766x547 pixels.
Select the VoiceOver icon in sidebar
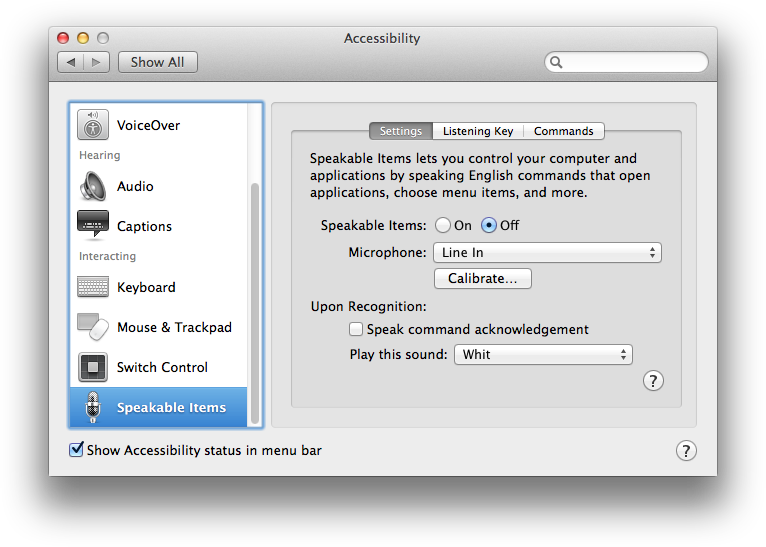click(93, 126)
